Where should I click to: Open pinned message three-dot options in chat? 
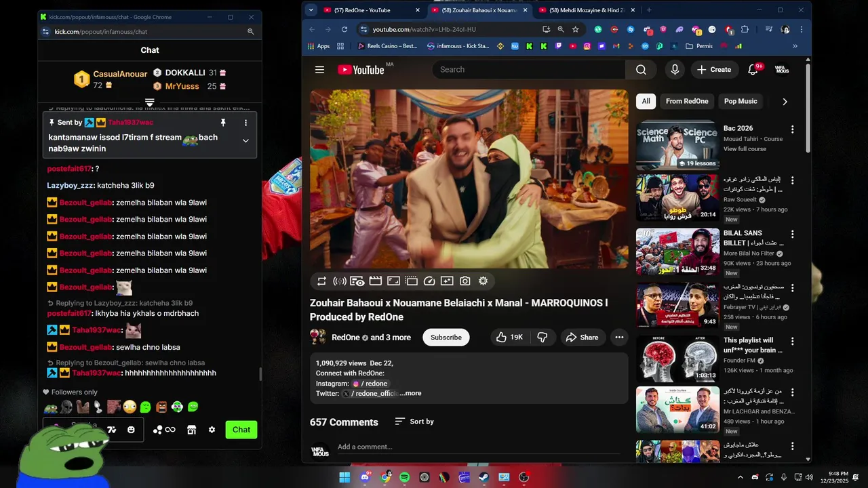(x=245, y=123)
